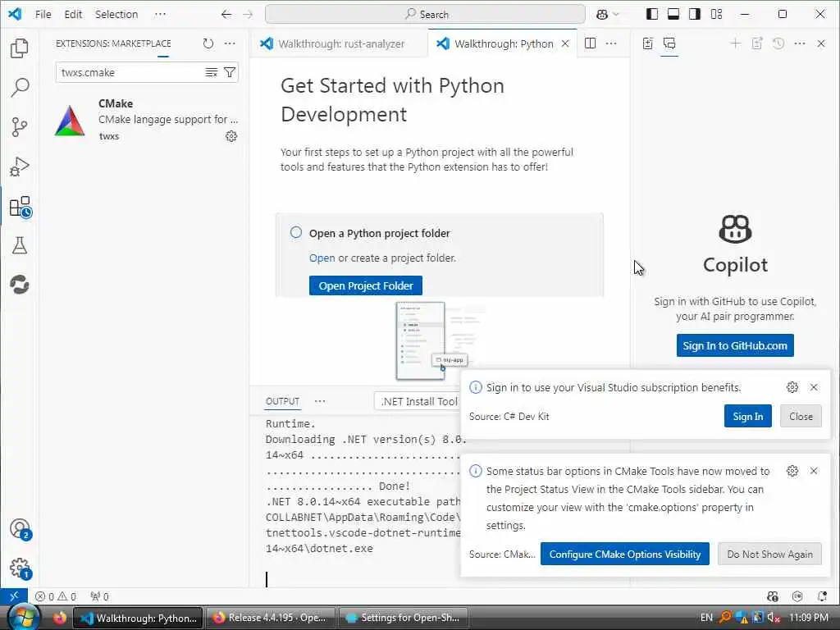840x630 pixels.
Task: Clear extensions search results icon
Action: point(212,72)
